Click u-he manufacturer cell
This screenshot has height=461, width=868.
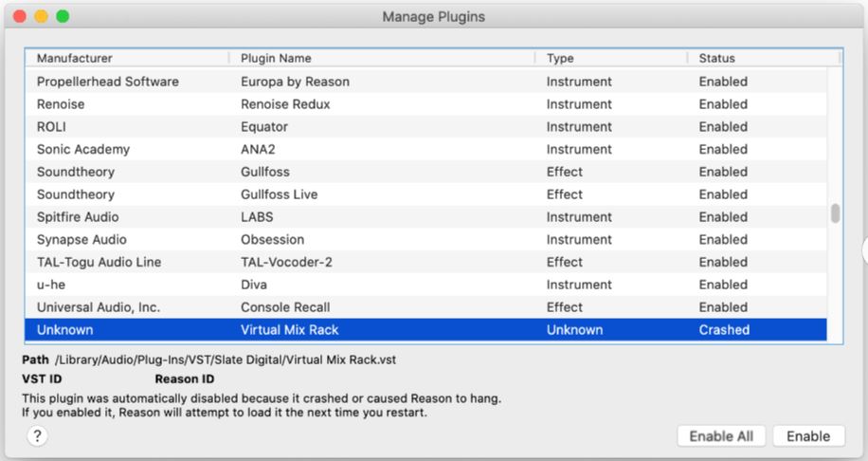(51, 285)
